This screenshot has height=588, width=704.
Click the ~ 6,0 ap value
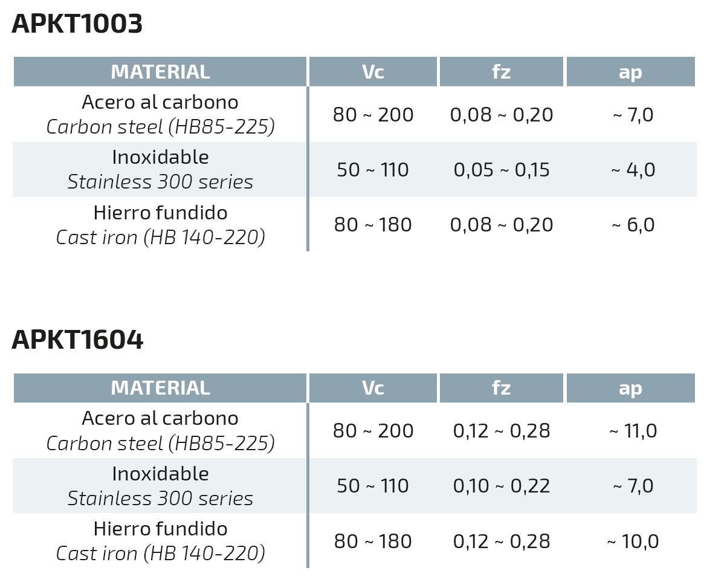633,224
